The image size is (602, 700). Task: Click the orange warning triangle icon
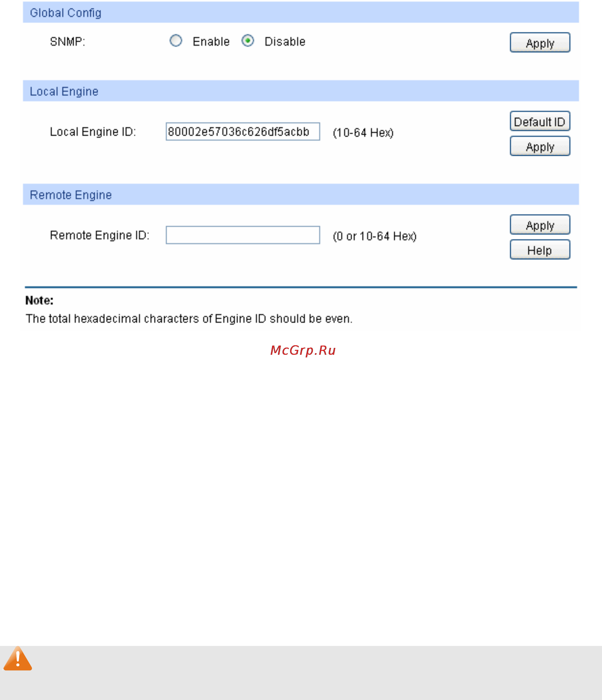tap(17, 658)
